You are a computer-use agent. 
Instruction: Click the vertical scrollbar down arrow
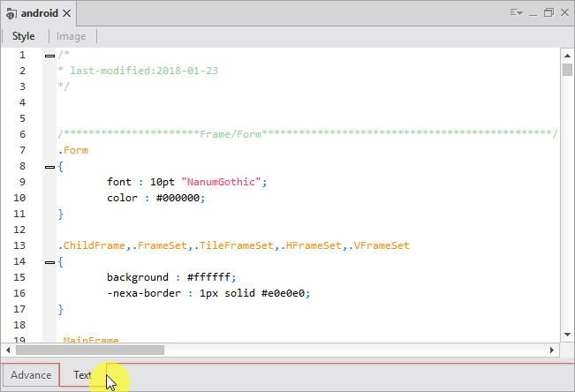click(567, 334)
